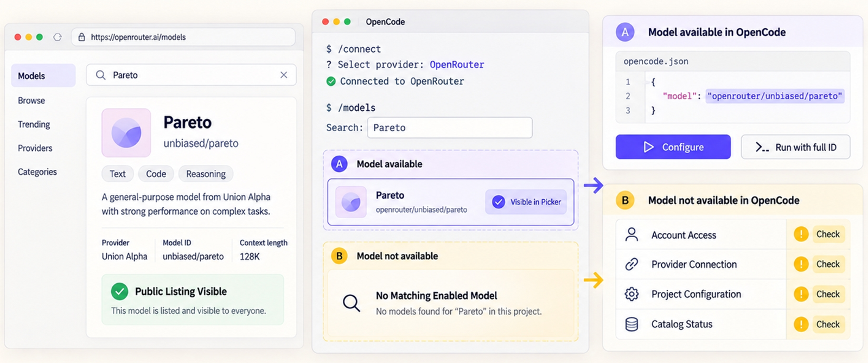Click the unbiased/pareto slug under the title
The image size is (868, 363).
201,143
